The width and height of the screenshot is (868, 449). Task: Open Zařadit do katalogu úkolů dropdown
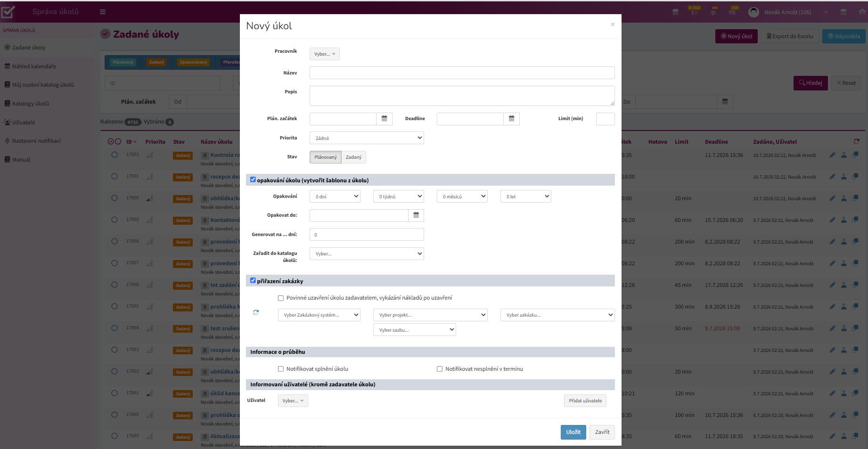point(367,253)
